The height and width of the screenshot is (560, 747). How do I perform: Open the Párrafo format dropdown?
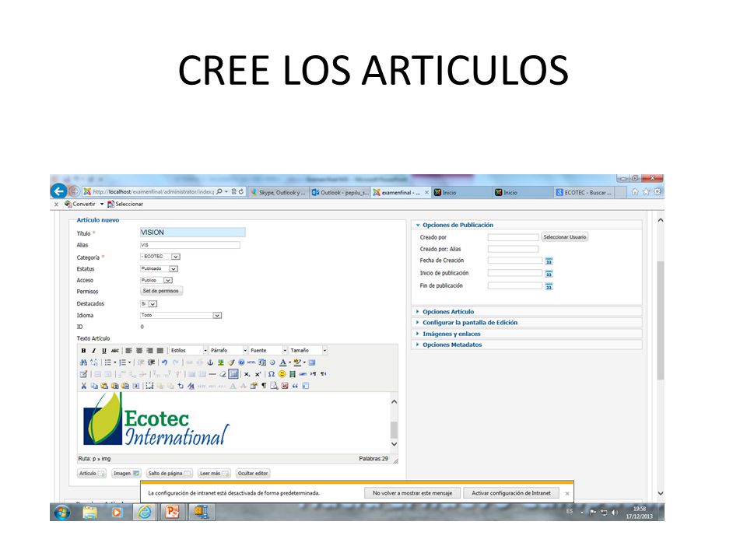pyautogui.click(x=229, y=351)
